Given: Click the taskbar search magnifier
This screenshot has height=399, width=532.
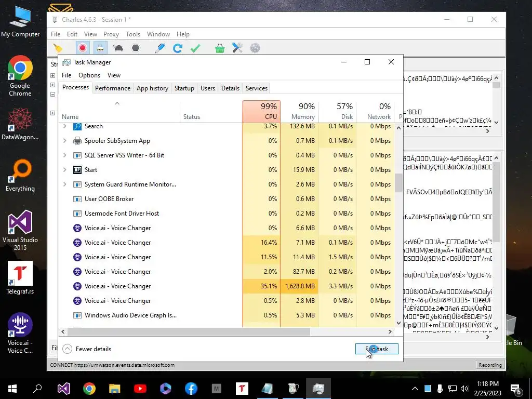Looking at the screenshot, I should coord(37,389).
